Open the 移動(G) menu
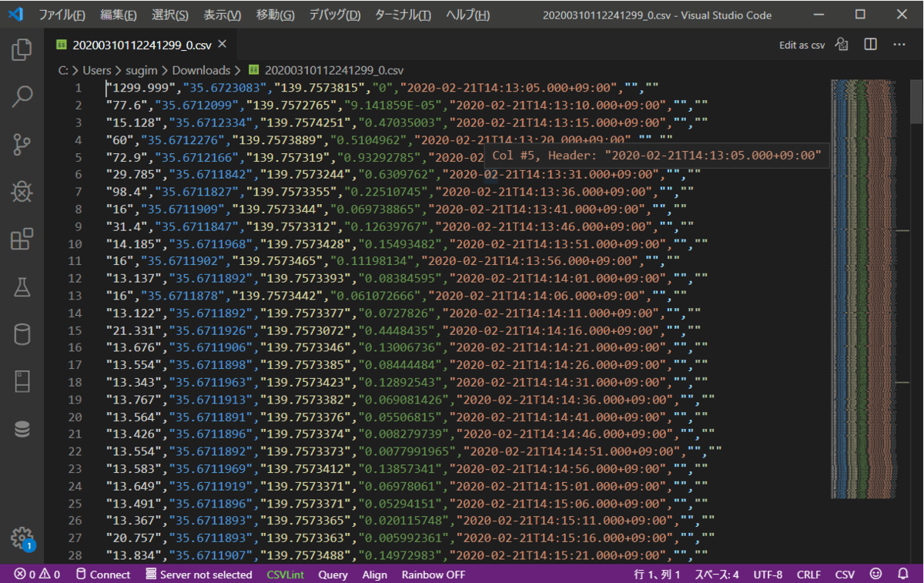 (x=275, y=15)
